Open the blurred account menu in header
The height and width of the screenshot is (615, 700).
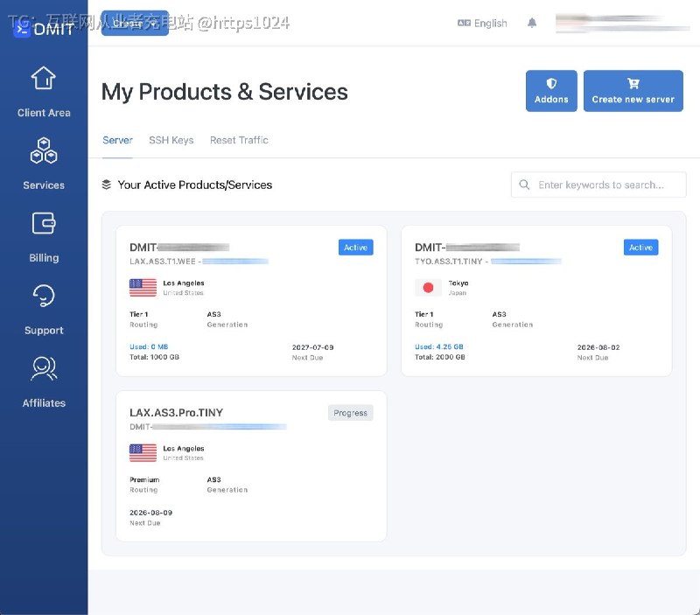tap(622, 23)
